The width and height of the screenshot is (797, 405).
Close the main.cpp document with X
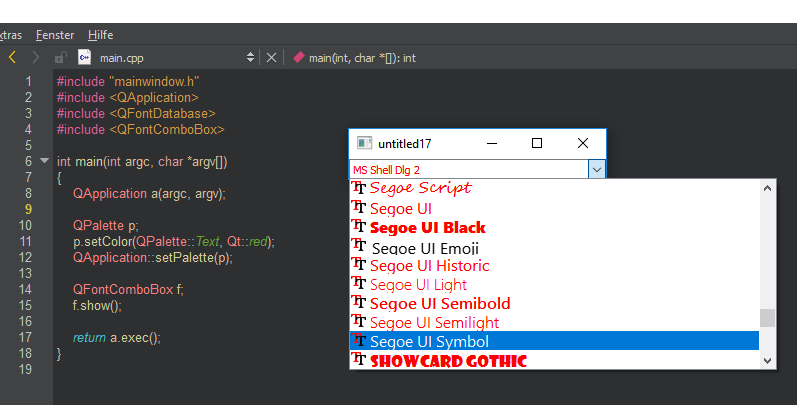point(271,58)
